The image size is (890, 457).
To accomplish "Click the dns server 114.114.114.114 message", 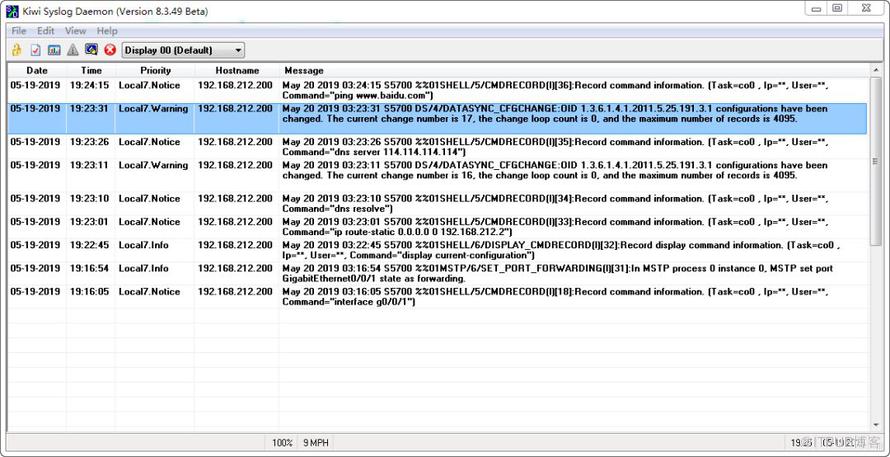I will pos(555,147).
